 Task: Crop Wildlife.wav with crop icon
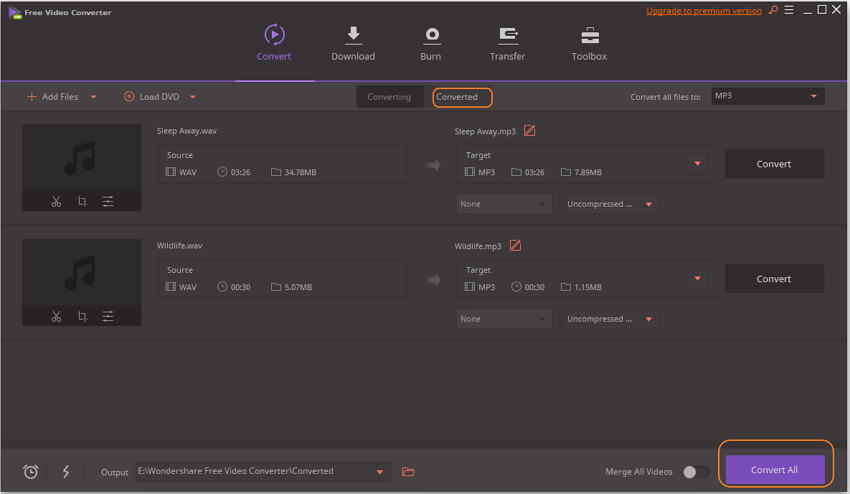(x=82, y=316)
